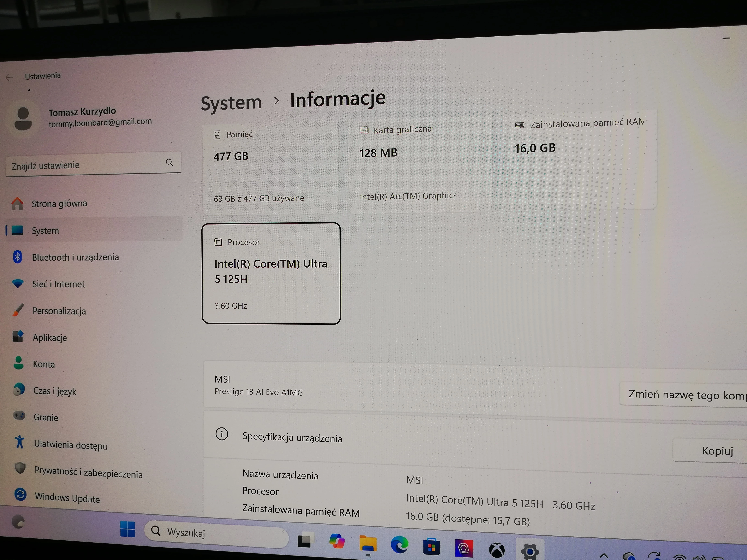Viewport: 747px width, 560px height.
Task: Click the Strona główna home icon
Action: pos(17,204)
